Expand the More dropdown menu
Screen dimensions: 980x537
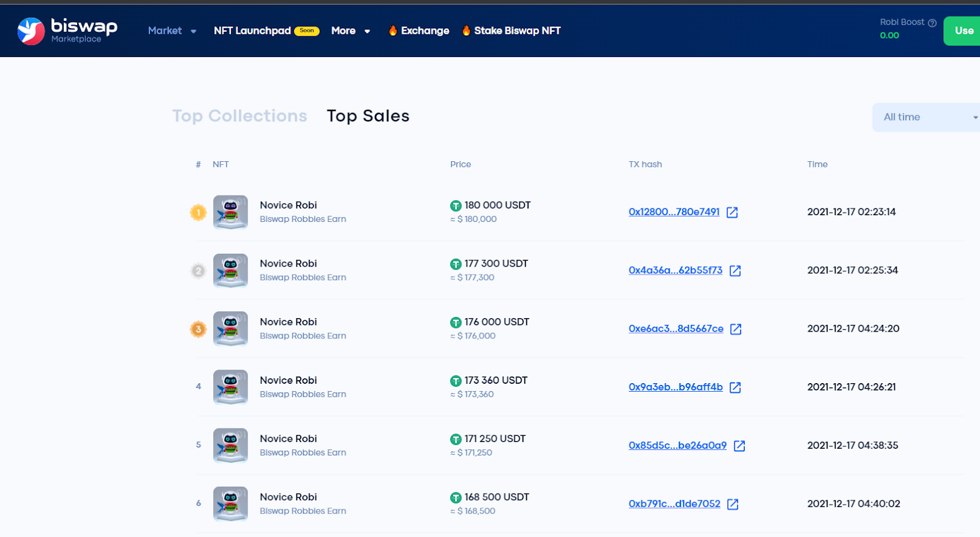coord(350,31)
